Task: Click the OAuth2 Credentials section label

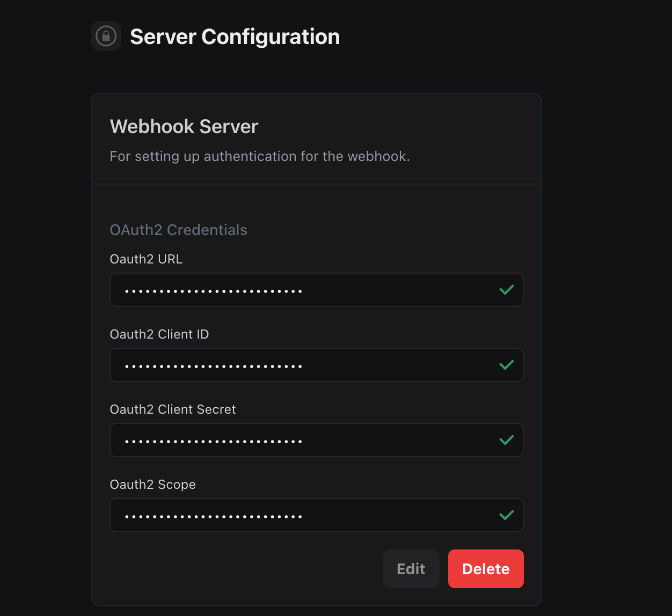Action: pyautogui.click(x=179, y=230)
